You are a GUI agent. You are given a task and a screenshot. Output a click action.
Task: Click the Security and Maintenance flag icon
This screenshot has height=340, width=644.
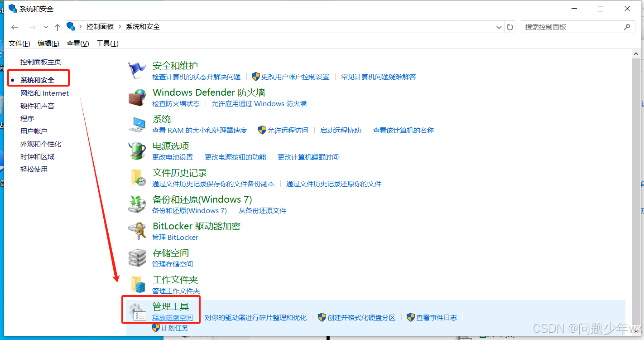(137, 70)
